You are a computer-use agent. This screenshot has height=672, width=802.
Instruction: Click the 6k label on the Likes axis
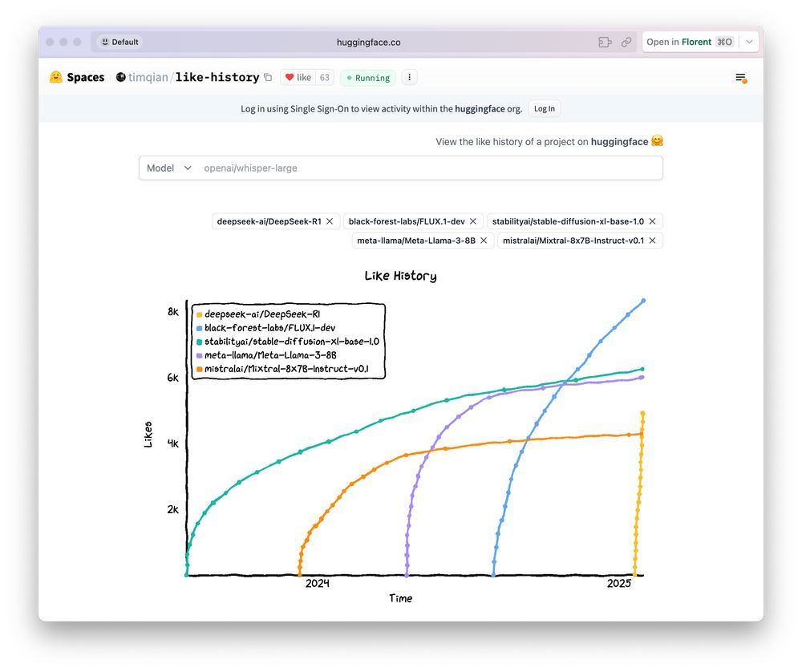tap(173, 378)
